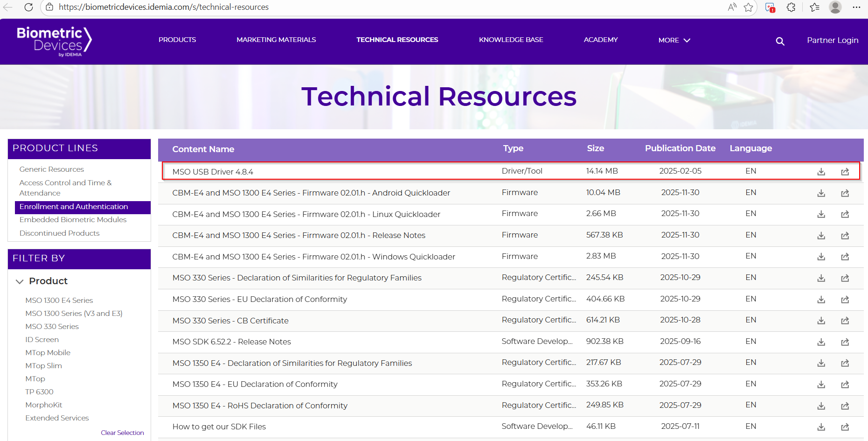Share the Firmware 02.01.h Release Notes entry
This screenshot has height=441, width=868.
(845, 236)
